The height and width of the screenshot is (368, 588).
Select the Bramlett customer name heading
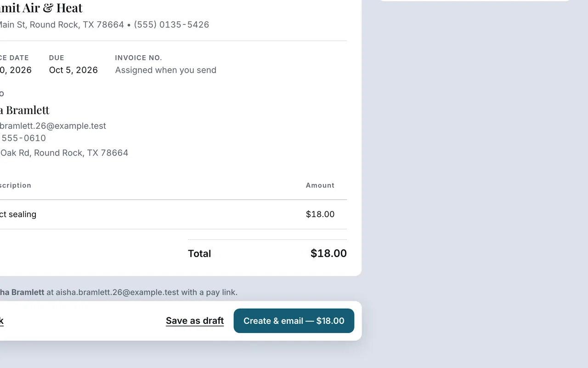[x=24, y=110]
